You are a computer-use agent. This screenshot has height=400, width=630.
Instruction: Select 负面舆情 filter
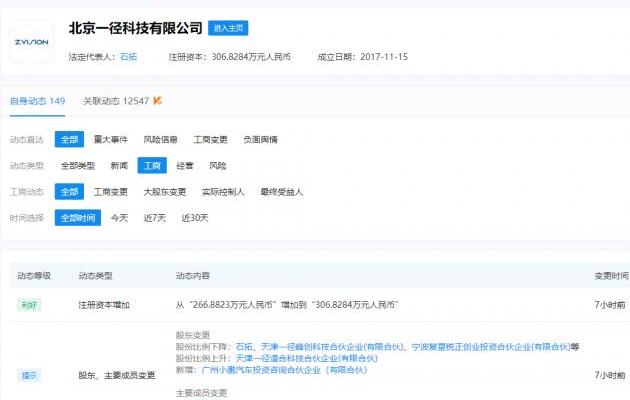tap(260, 139)
